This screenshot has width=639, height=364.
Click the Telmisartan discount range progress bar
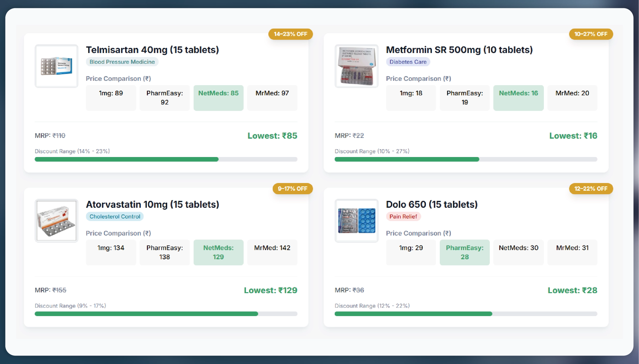166,159
